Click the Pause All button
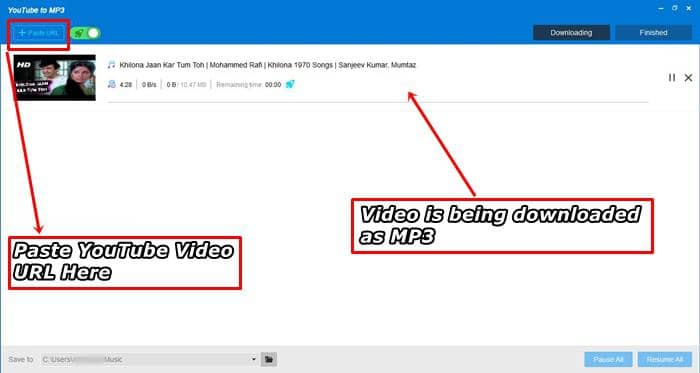 608,359
